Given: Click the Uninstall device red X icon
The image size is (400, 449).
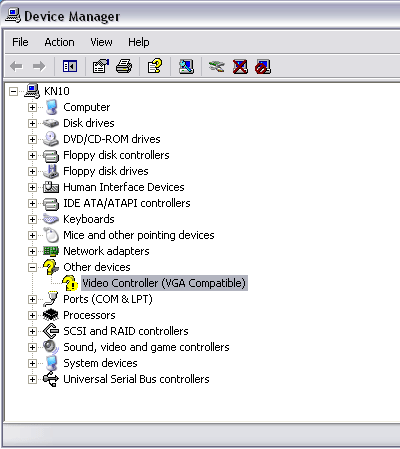Looking at the screenshot, I should click(240, 66).
